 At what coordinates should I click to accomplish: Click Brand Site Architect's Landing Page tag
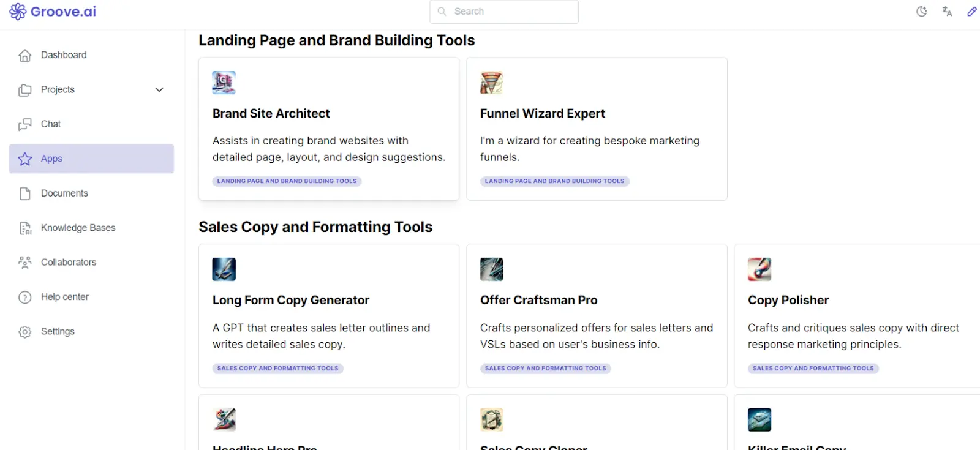[287, 181]
